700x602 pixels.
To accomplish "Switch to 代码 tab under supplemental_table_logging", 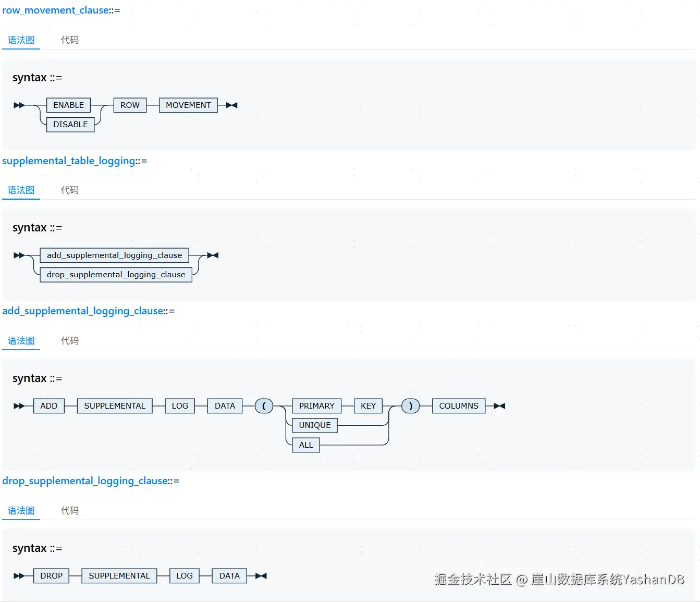I will (70, 190).
